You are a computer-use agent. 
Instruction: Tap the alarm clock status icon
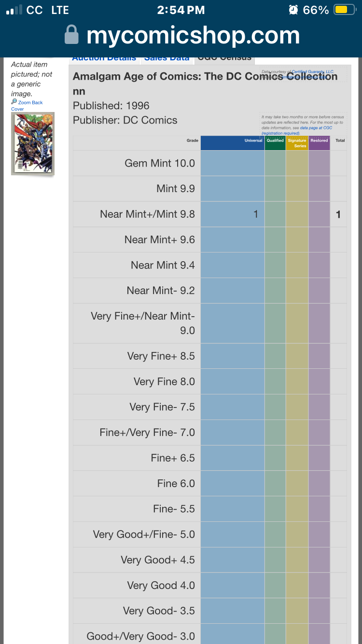tap(292, 10)
